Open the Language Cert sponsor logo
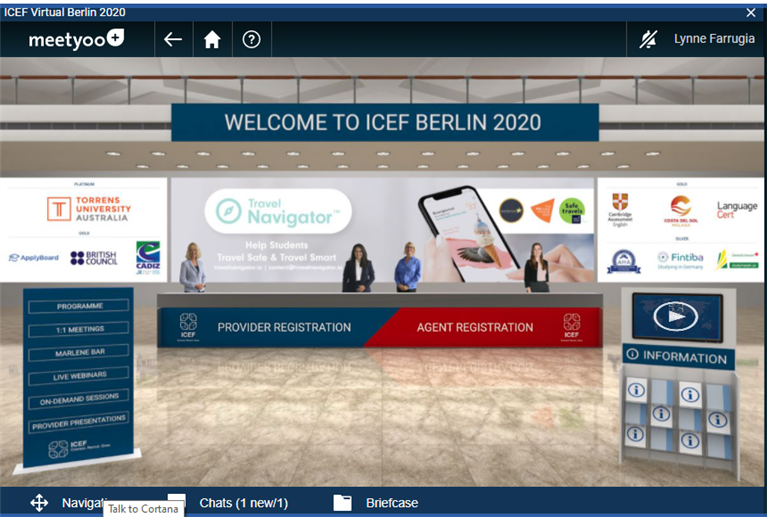767x517 pixels. click(x=737, y=210)
